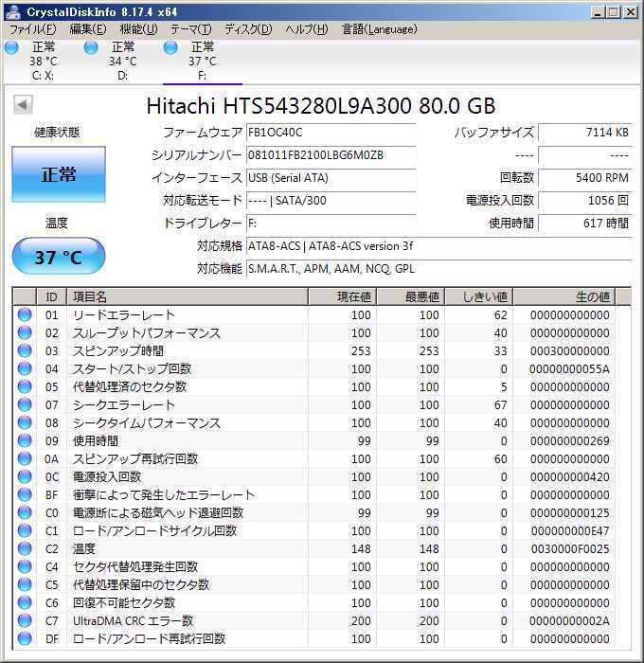The height and width of the screenshot is (663, 644).
Task: Click the 37 °C temperature button
Action: point(59,257)
